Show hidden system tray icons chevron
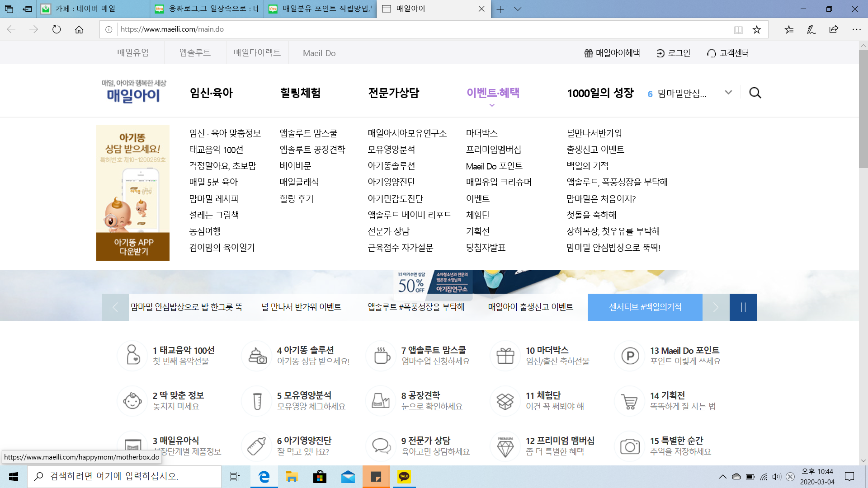 (x=722, y=477)
